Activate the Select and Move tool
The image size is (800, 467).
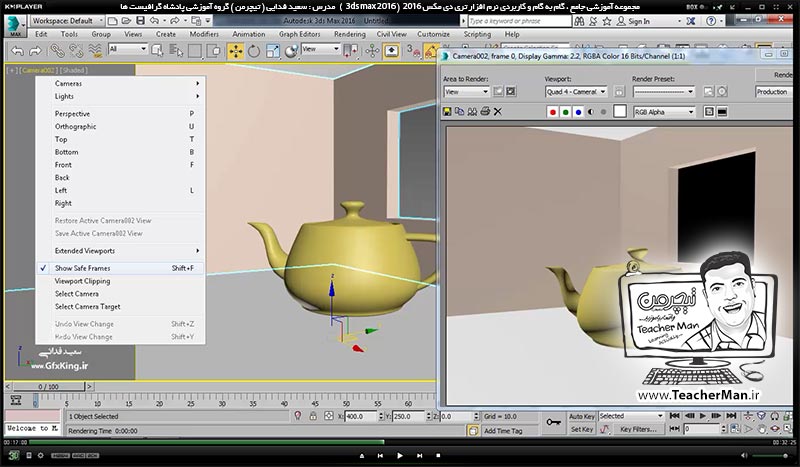(x=235, y=51)
